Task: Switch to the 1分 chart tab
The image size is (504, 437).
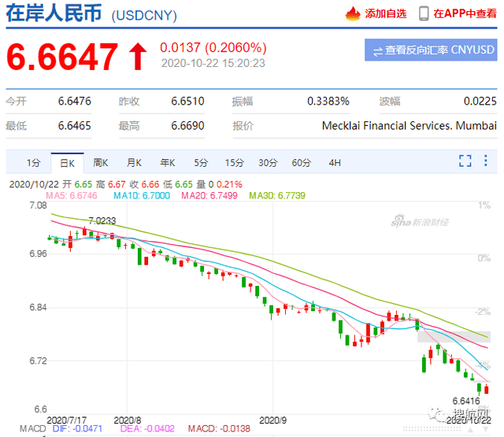Action: coord(33,163)
